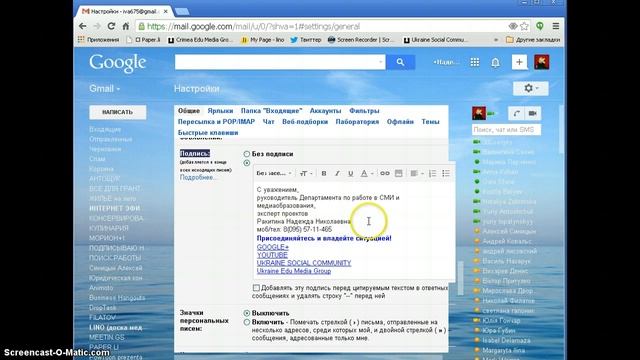Viewport: 640px width, 360px height.
Task: Open the 'Офлайн' settings tab
Action: pyautogui.click(x=400, y=122)
